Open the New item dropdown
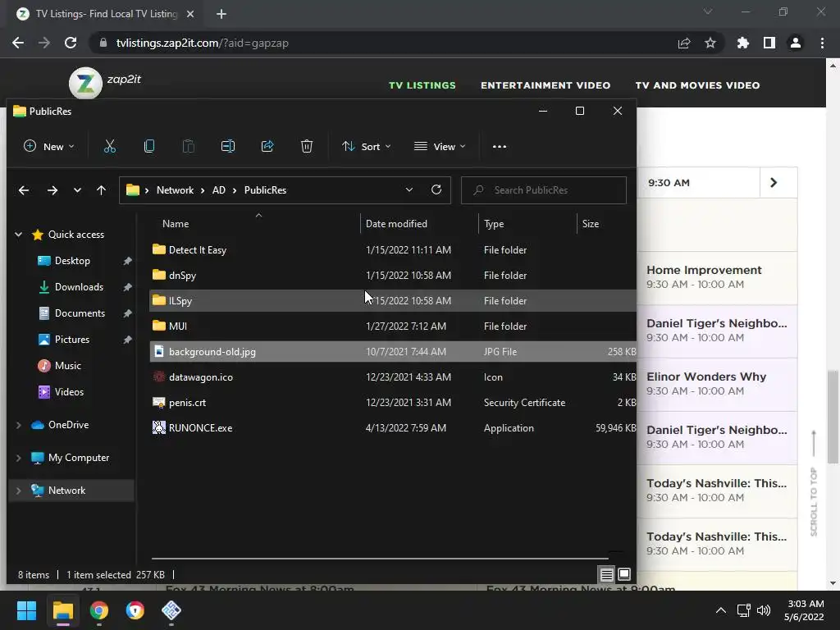 pyautogui.click(x=49, y=146)
